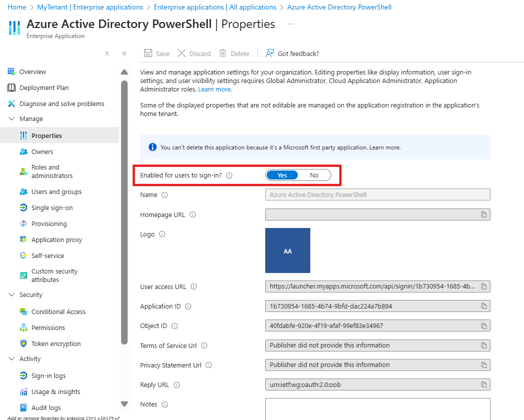The height and width of the screenshot is (420, 524).
Task: Open Diagnose and solve problems
Action: pyautogui.click(x=62, y=104)
